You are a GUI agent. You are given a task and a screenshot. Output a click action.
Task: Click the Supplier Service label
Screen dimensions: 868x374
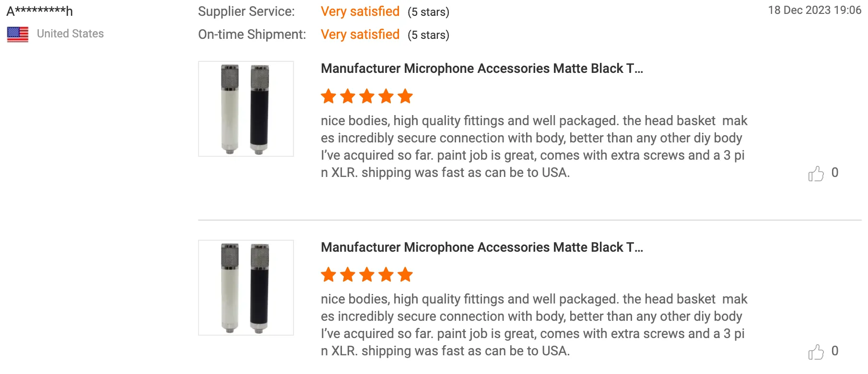[x=246, y=12]
